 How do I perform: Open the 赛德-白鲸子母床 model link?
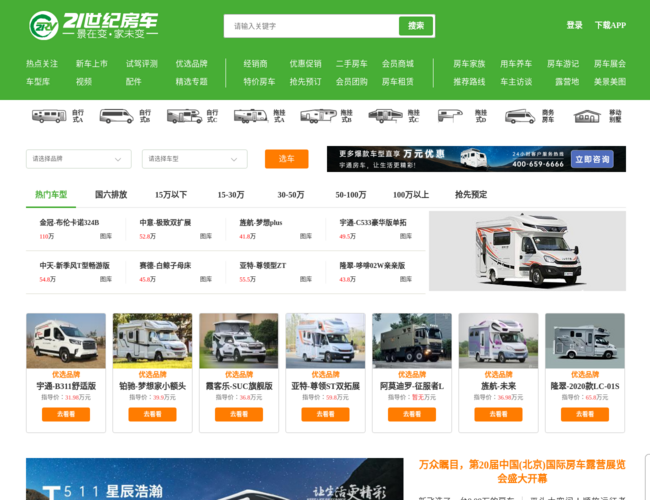pyautogui.click(x=165, y=265)
